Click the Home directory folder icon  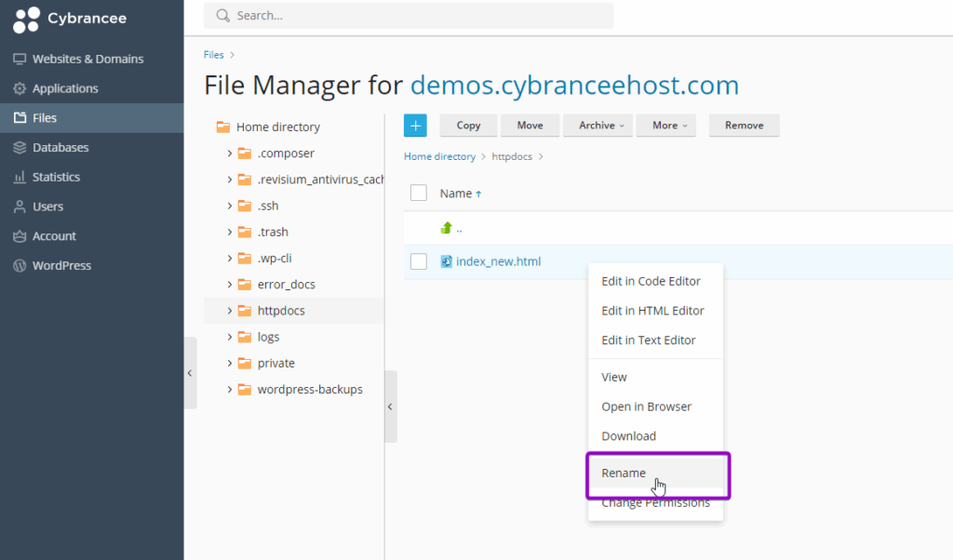223,127
